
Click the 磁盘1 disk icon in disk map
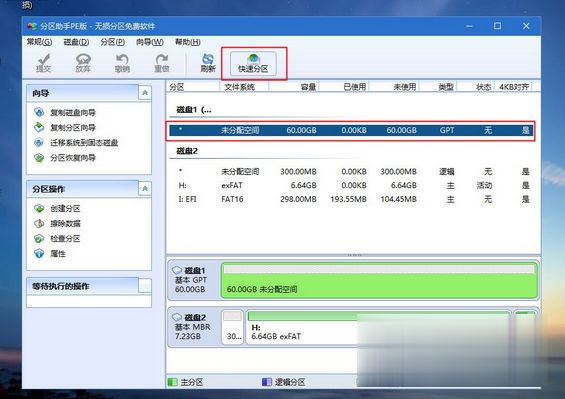pos(177,270)
